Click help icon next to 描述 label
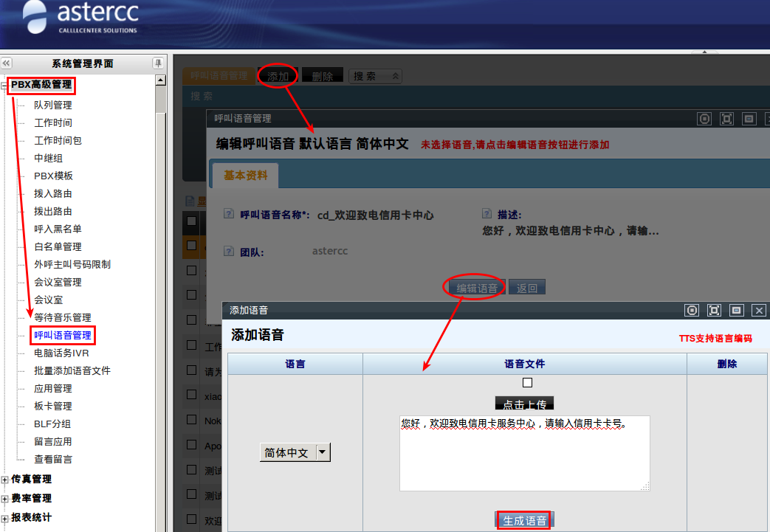 [487, 213]
